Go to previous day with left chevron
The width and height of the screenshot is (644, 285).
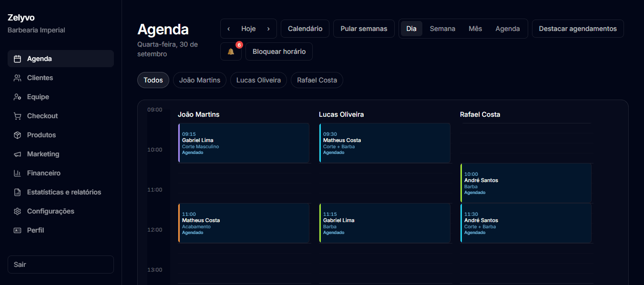pyautogui.click(x=229, y=29)
